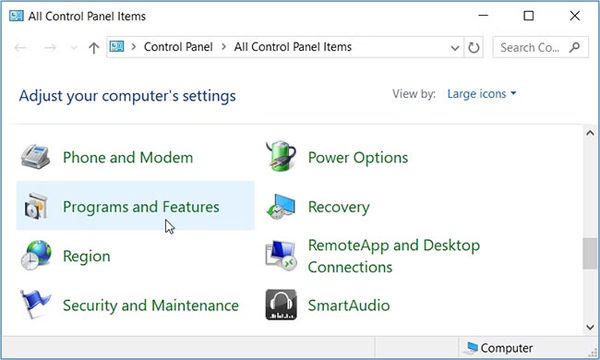Open the Region link

click(86, 256)
